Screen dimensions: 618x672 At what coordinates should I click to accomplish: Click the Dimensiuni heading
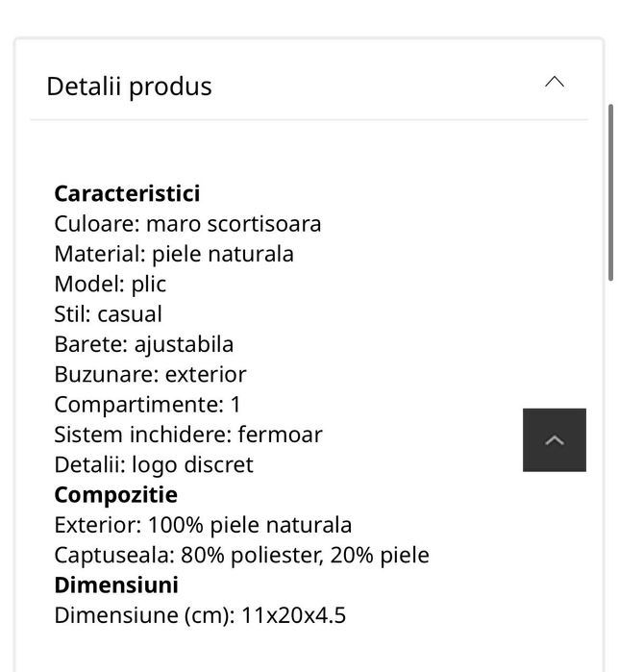pos(116,585)
